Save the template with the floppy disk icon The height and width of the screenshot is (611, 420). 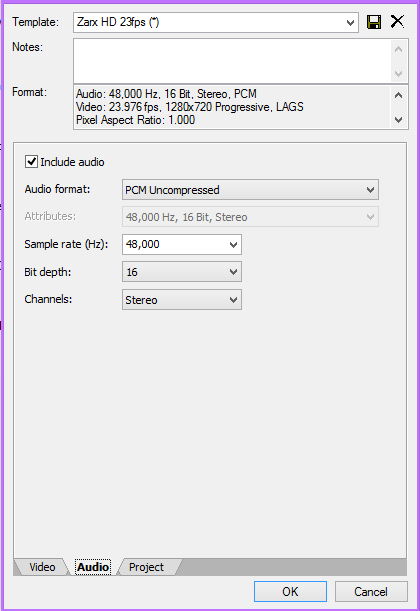click(x=374, y=22)
